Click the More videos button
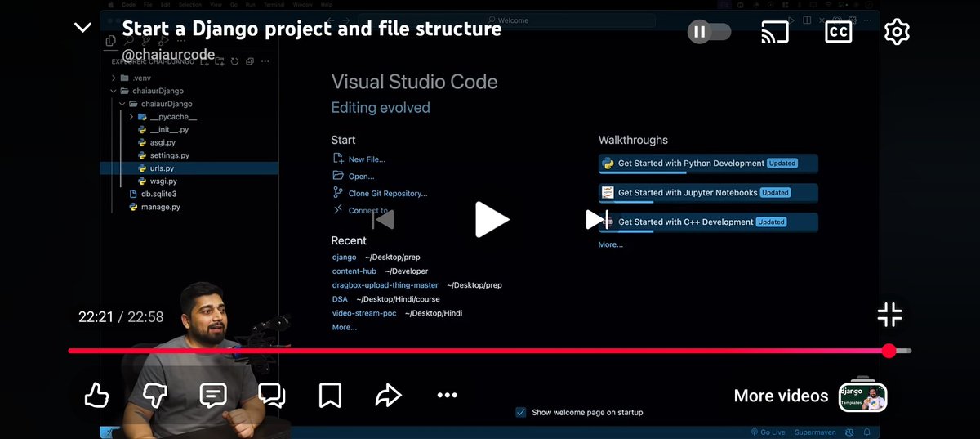 tap(781, 396)
